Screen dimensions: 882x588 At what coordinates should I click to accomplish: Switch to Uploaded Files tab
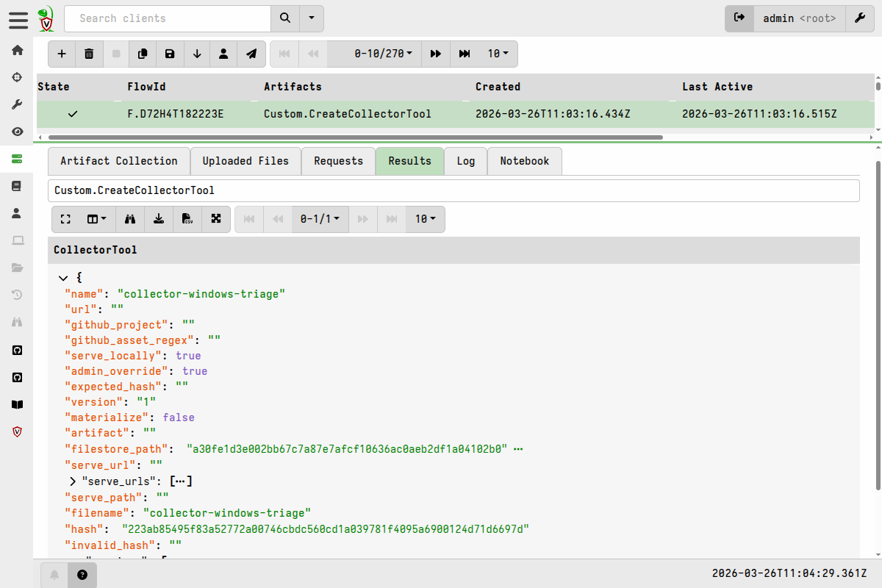[245, 161]
